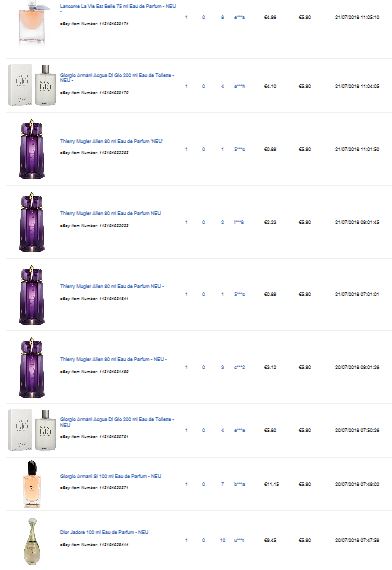Image resolution: width=392 pixels, height=570 pixels.
Task: Open the Dior Jadore 100 ml listing
Action: (104, 532)
